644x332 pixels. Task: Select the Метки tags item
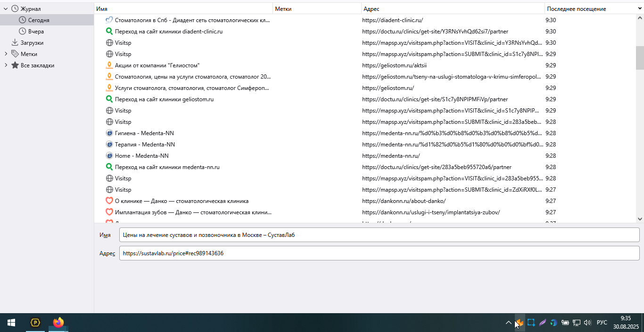pos(24,54)
